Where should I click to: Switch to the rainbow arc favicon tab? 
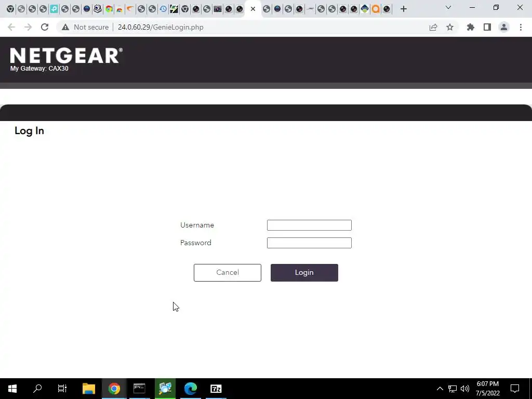point(119,9)
